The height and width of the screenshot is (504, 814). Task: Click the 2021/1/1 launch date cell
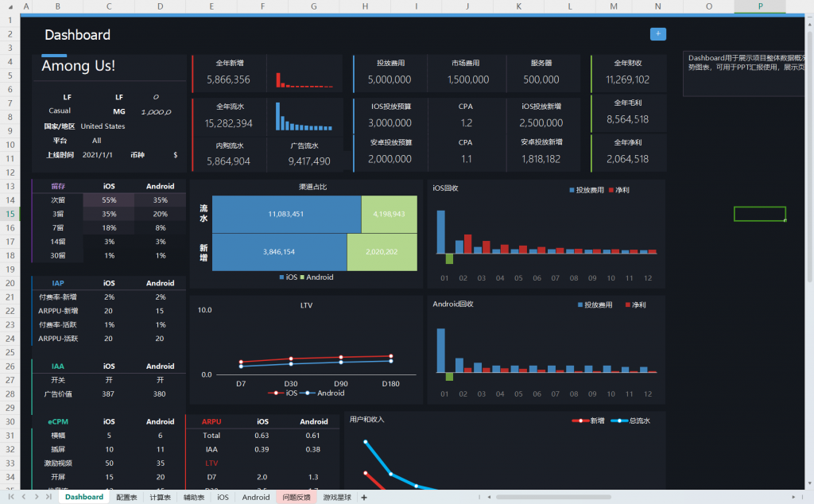(97, 155)
